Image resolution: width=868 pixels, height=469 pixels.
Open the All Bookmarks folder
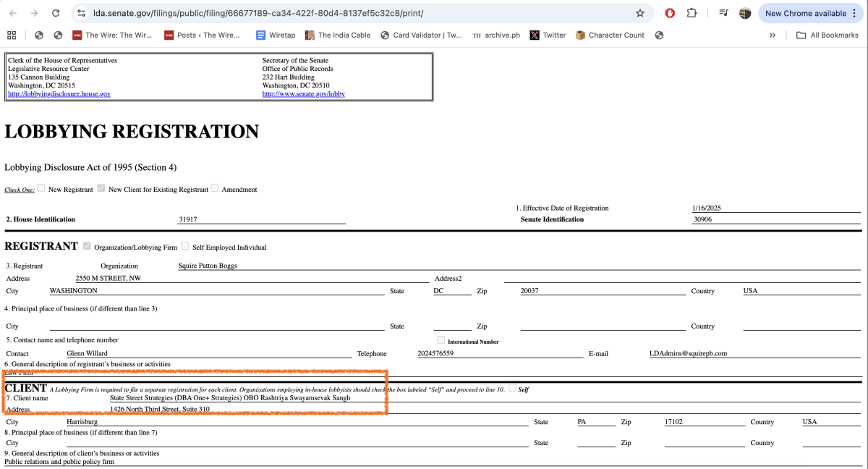827,35
